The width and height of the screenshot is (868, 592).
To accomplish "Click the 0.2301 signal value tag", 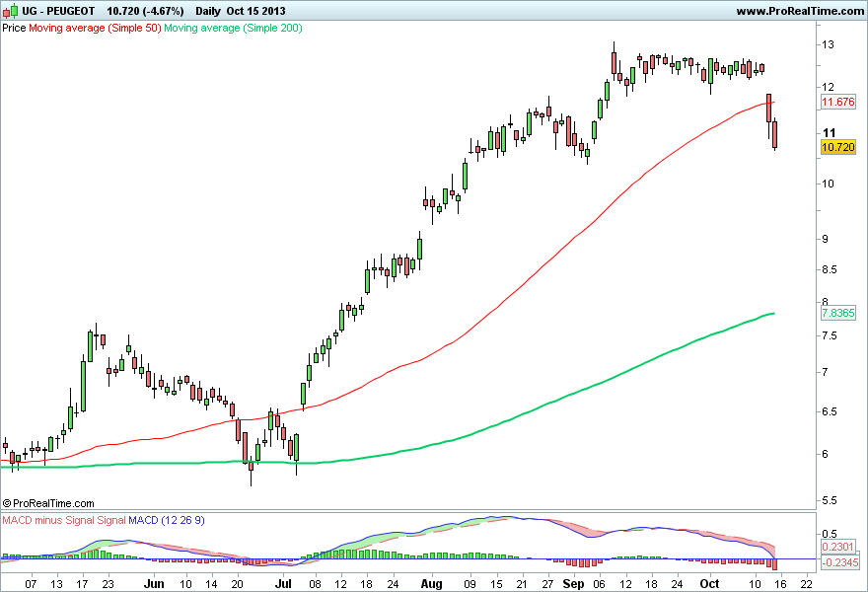I will [x=838, y=547].
